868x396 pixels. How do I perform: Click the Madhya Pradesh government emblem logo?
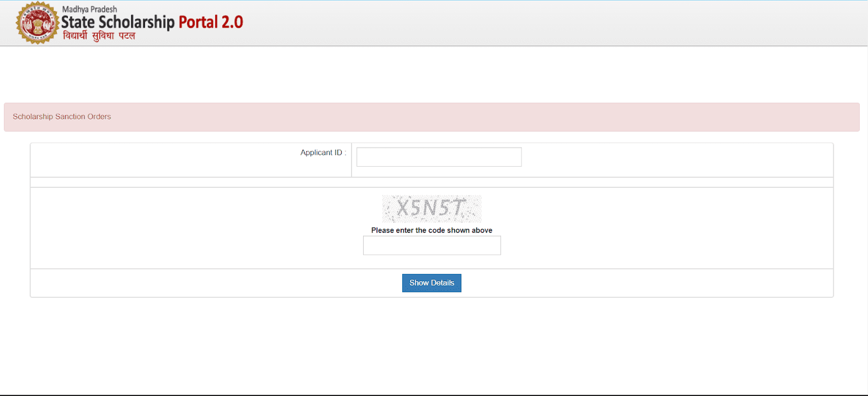click(x=37, y=23)
